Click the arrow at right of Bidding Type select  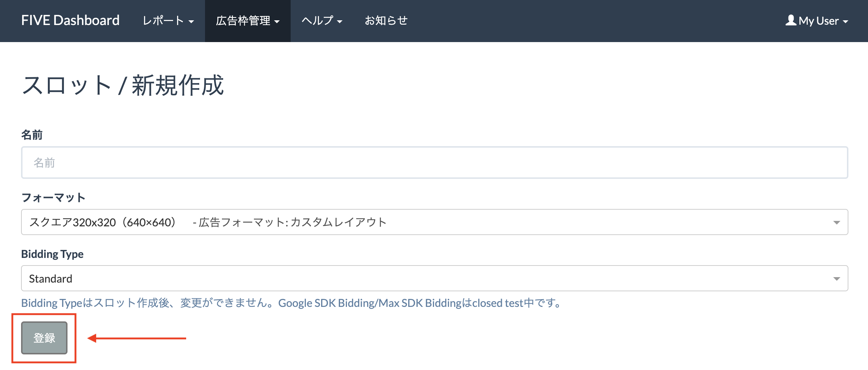[x=836, y=279]
